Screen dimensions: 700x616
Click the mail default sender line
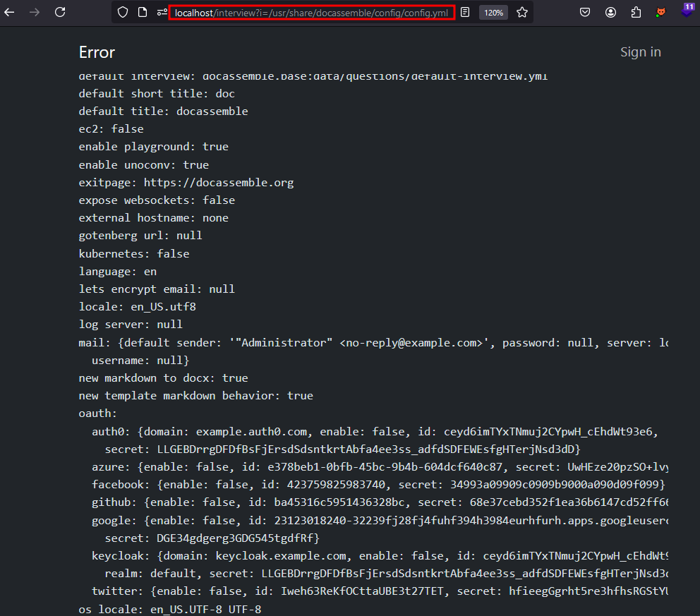373,343
